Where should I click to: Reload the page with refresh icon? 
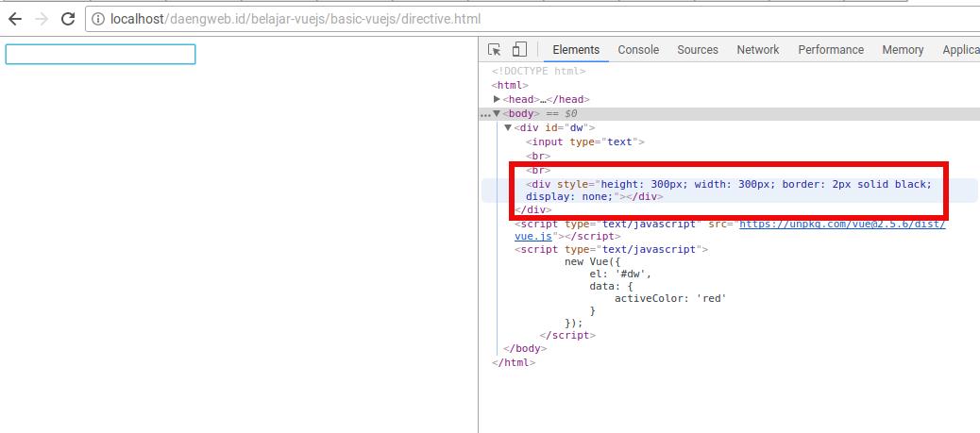click(68, 19)
